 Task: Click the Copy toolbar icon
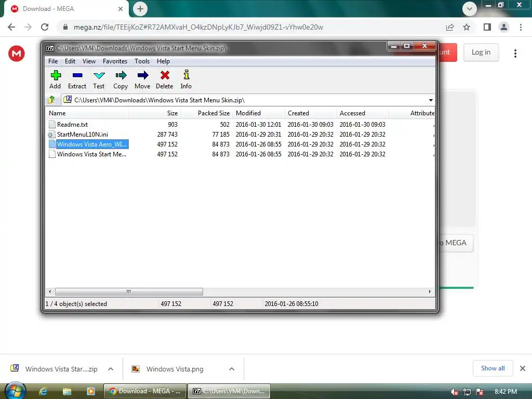pos(121,75)
